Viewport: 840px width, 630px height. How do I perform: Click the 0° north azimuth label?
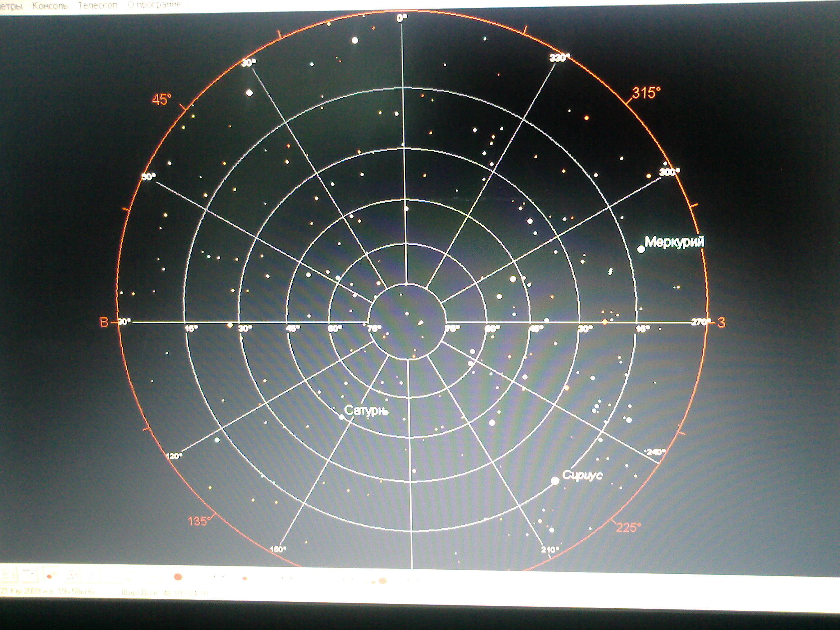point(402,18)
